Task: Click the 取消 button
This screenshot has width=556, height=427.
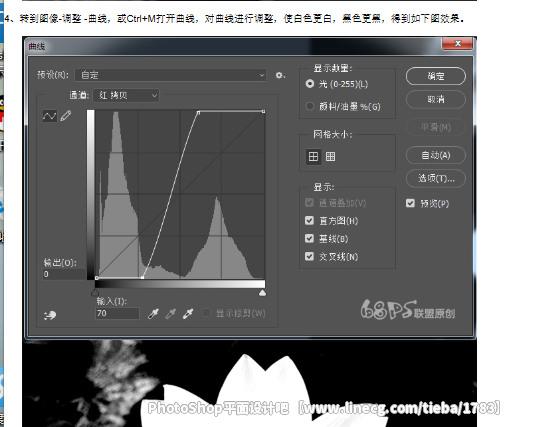Action: click(436, 99)
